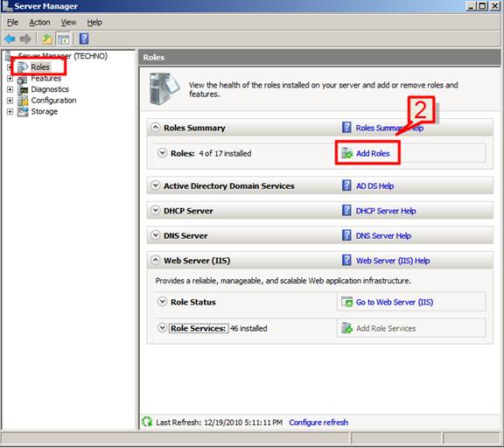
Task: Expand the Diagnostics tree node
Action: pos(10,89)
